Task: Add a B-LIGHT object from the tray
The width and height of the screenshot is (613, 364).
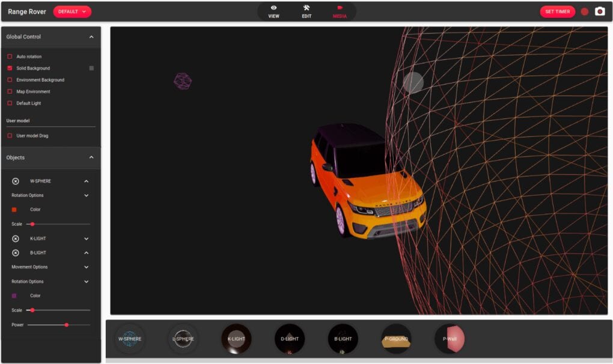Action: pos(343,339)
